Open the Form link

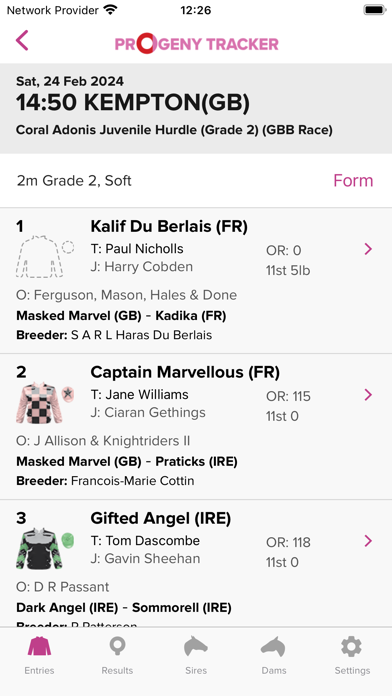(x=353, y=181)
